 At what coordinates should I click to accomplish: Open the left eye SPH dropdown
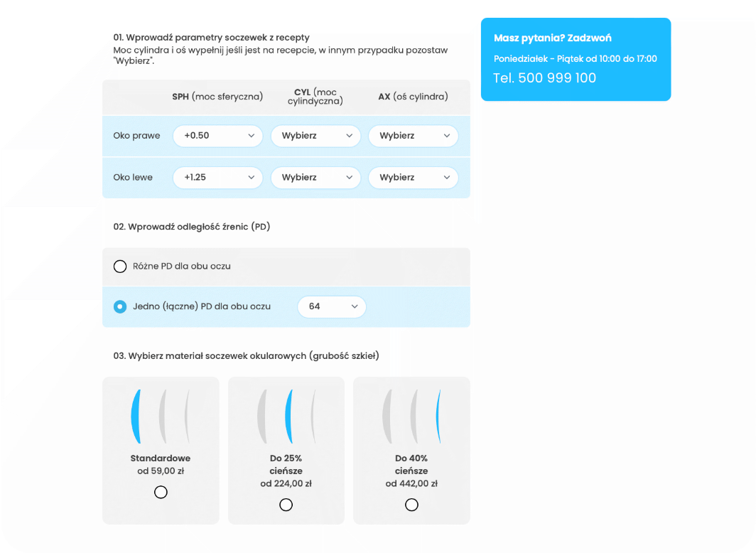tap(217, 178)
